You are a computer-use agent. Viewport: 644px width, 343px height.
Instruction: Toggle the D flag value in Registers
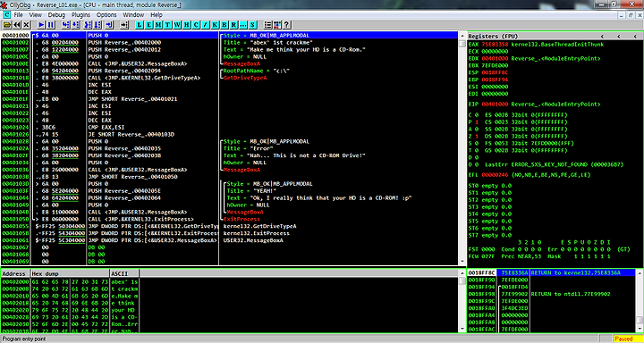click(x=477, y=157)
